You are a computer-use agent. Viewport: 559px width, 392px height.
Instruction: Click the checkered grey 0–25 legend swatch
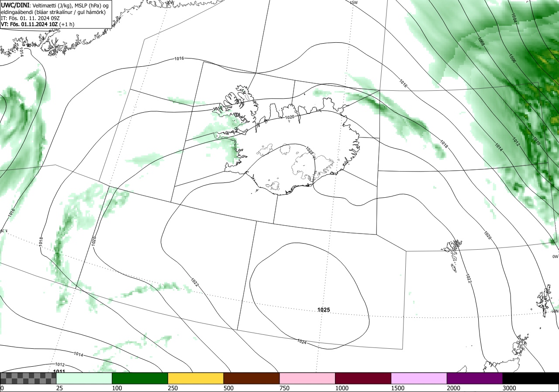28,378
